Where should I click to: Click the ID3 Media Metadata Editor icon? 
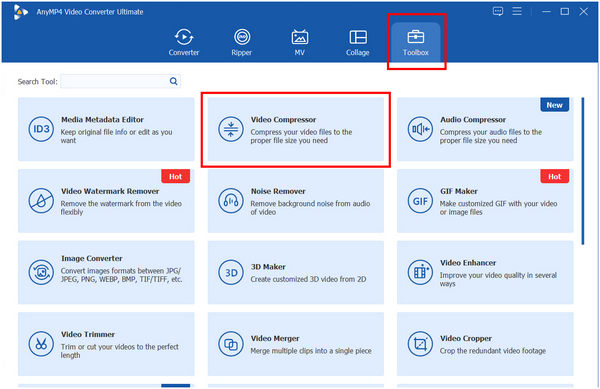click(x=41, y=129)
